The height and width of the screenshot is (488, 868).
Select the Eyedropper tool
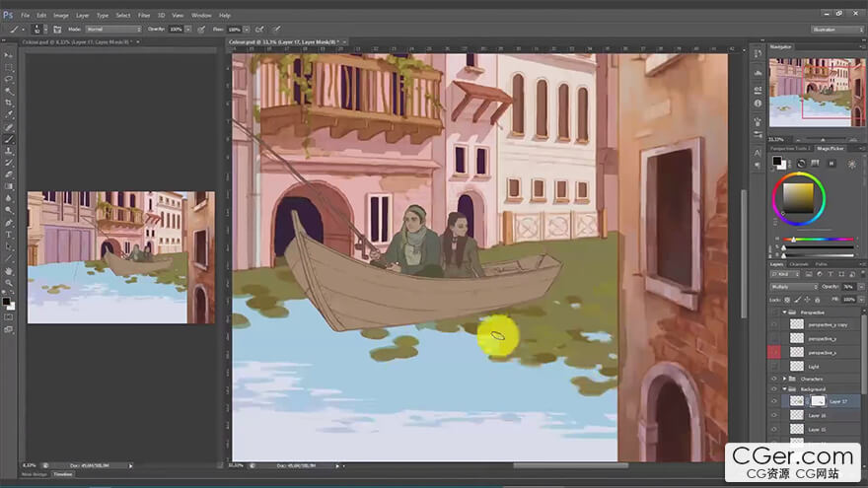point(9,114)
